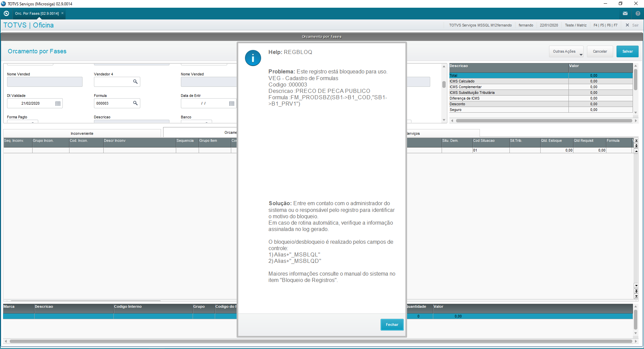Switch to the Inconveniente tab
Viewport: 644px width, 349px height.
(x=82, y=133)
